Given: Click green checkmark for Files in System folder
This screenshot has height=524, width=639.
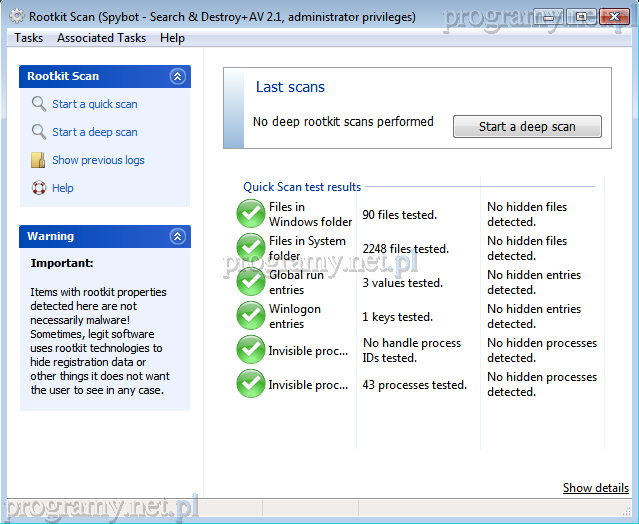Looking at the screenshot, I should tap(251, 248).
